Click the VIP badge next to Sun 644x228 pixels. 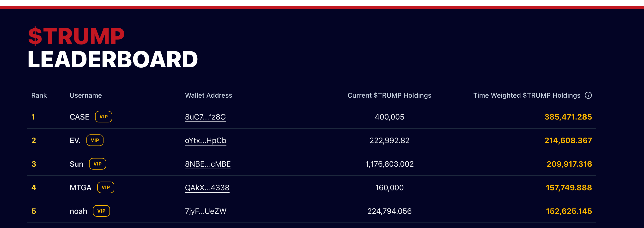click(x=97, y=164)
